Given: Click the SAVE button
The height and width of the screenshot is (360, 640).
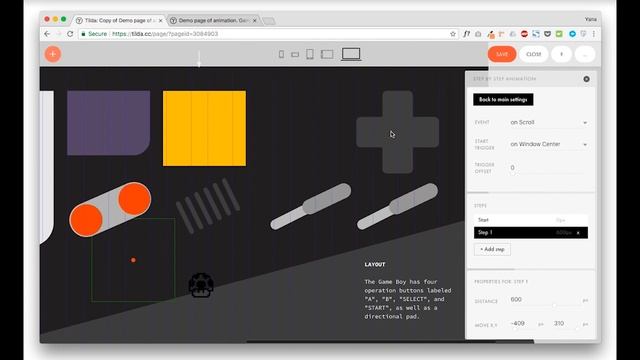Looking at the screenshot, I should pyautogui.click(x=502, y=54).
